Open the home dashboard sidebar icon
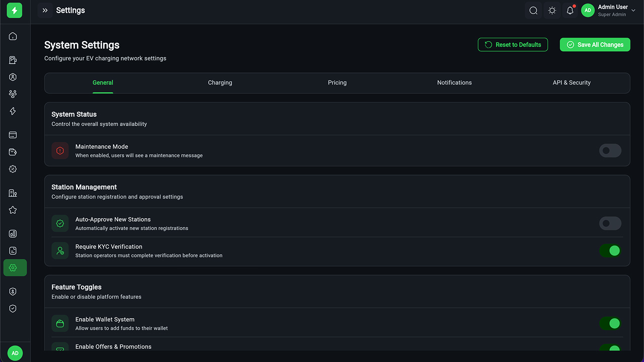Screen dimensions: 644x362 [13, 36]
